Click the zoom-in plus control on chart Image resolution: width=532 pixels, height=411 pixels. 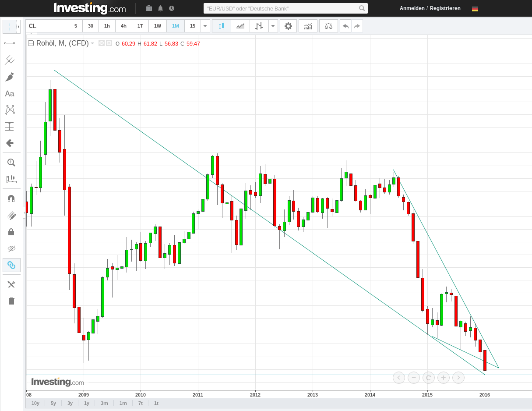coord(443,378)
